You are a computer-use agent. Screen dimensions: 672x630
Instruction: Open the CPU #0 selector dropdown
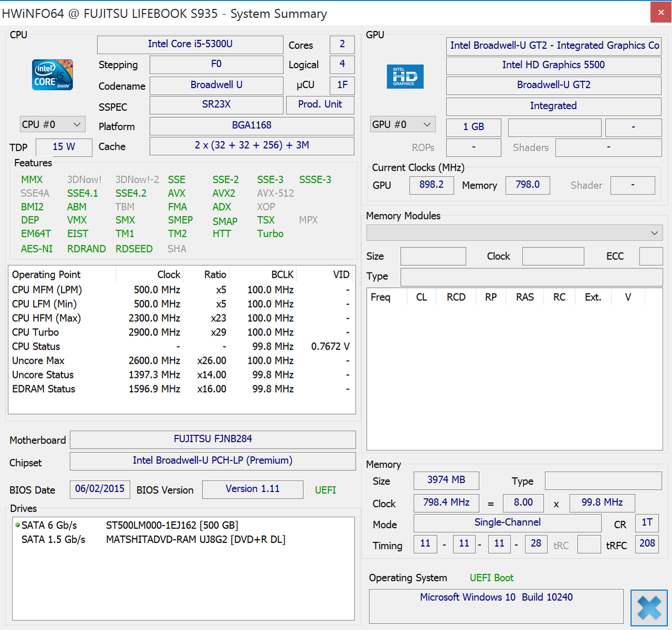(53, 124)
